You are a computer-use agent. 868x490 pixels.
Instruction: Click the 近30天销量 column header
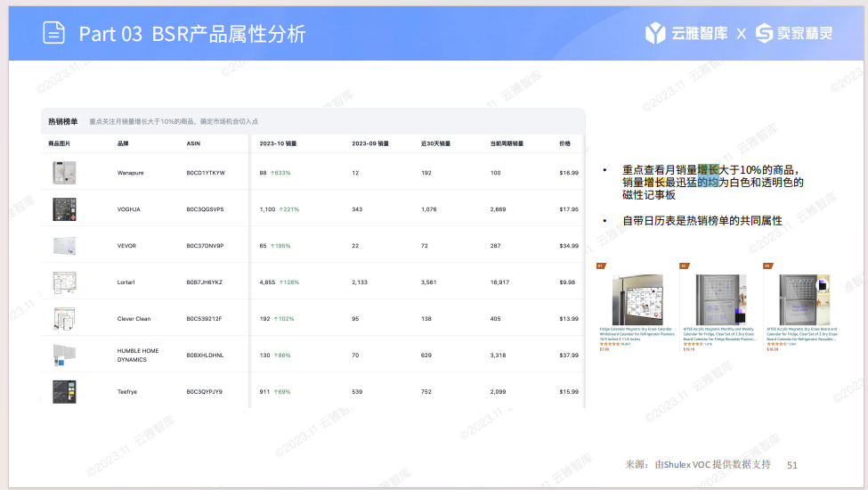[x=435, y=143]
